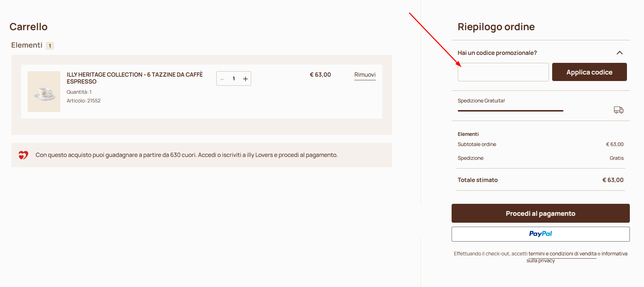Click the Spedizione Gratuita progress bar

coord(510,110)
